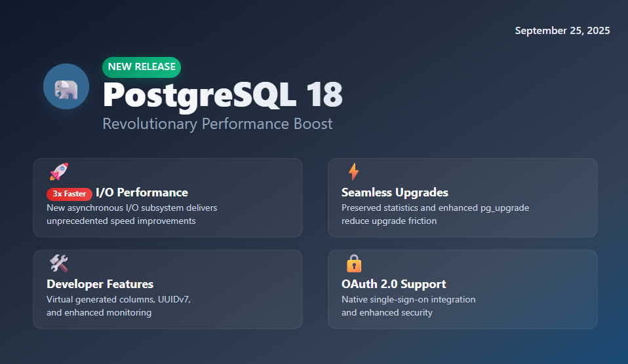Click the PostgreSQL 18 title
The height and width of the screenshot is (364, 628).
point(222,96)
